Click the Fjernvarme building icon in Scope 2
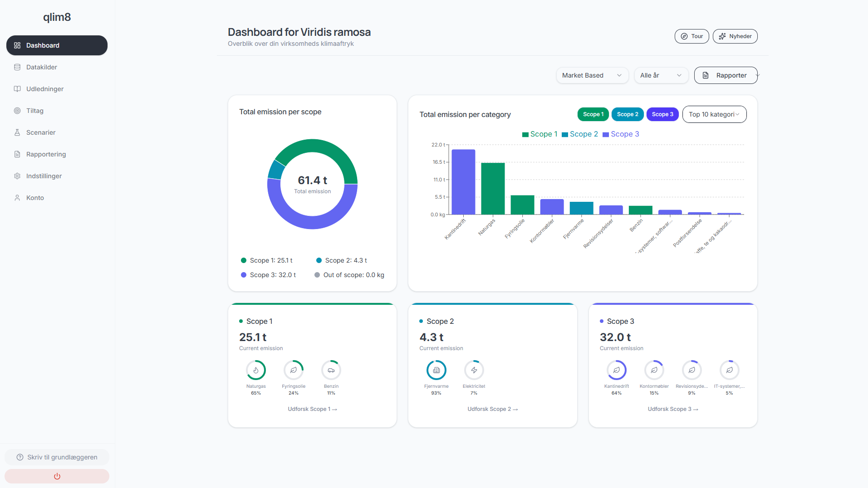 pos(436,370)
